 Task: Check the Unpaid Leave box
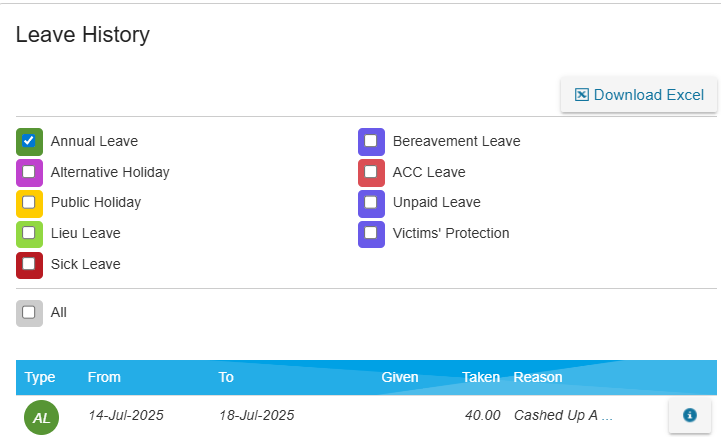(x=371, y=202)
